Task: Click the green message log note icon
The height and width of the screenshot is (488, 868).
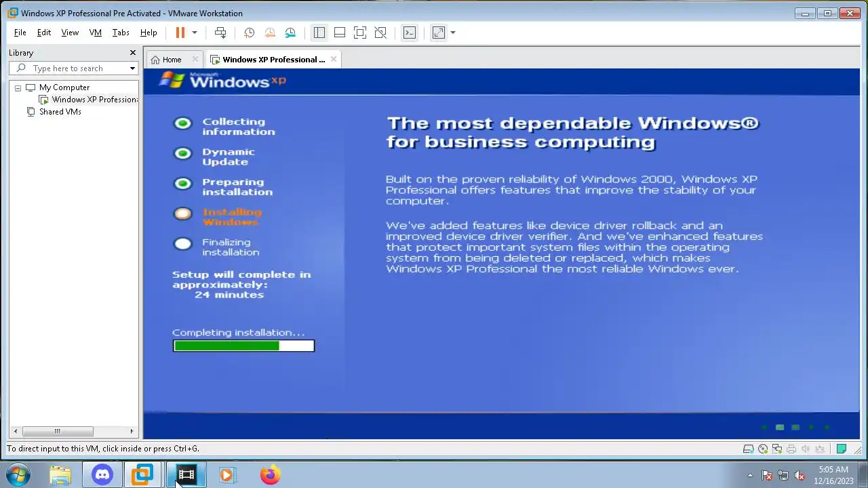Action: point(842,449)
